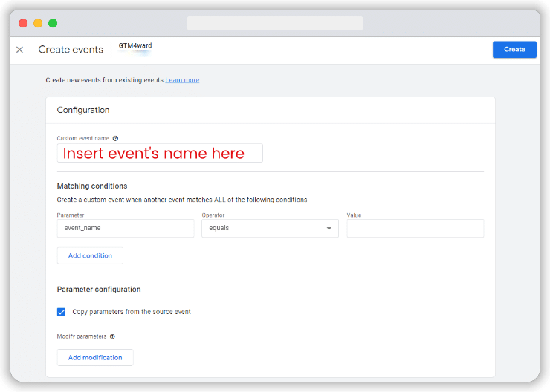550x392 pixels.
Task: Click the browser address bar
Action: (275, 23)
